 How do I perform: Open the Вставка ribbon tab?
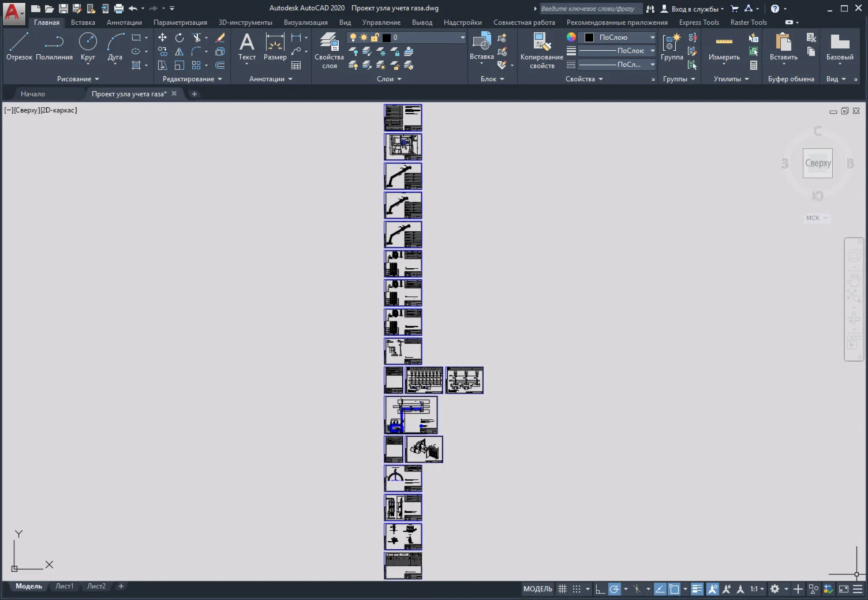[x=83, y=22]
